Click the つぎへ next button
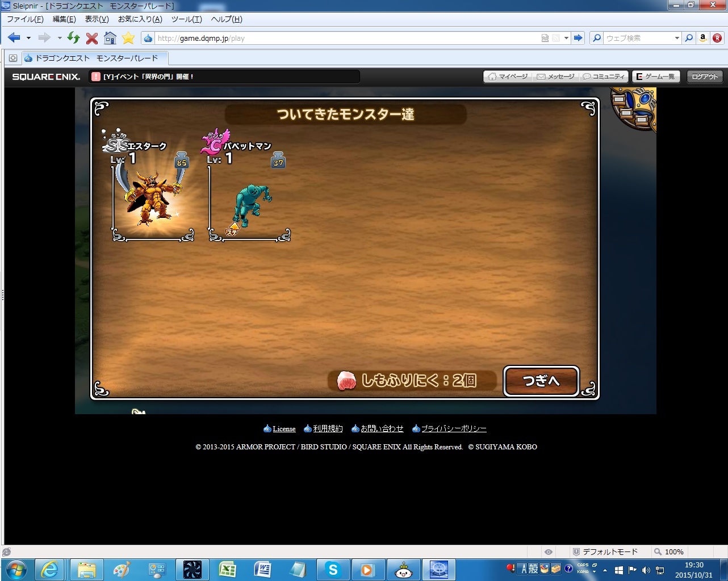This screenshot has width=728, height=581. tap(541, 381)
